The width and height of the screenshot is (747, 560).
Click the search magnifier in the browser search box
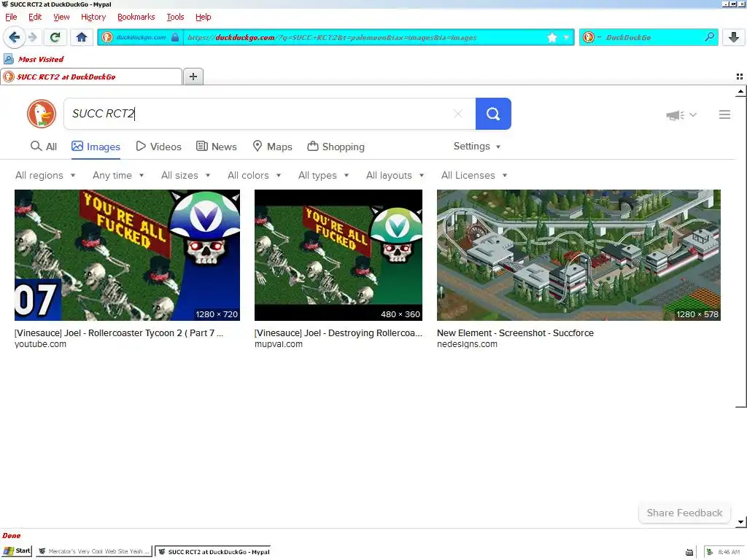point(709,36)
